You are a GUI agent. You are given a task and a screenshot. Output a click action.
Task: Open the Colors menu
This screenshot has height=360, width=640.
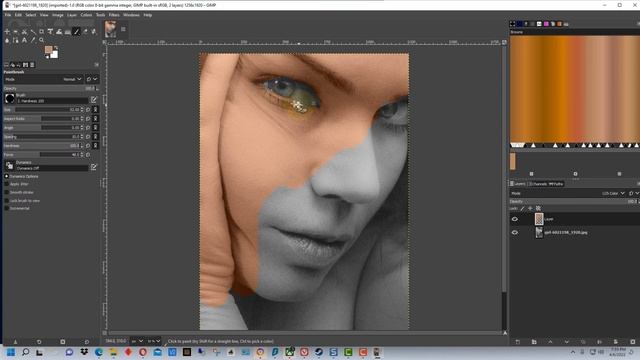[86, 15]
